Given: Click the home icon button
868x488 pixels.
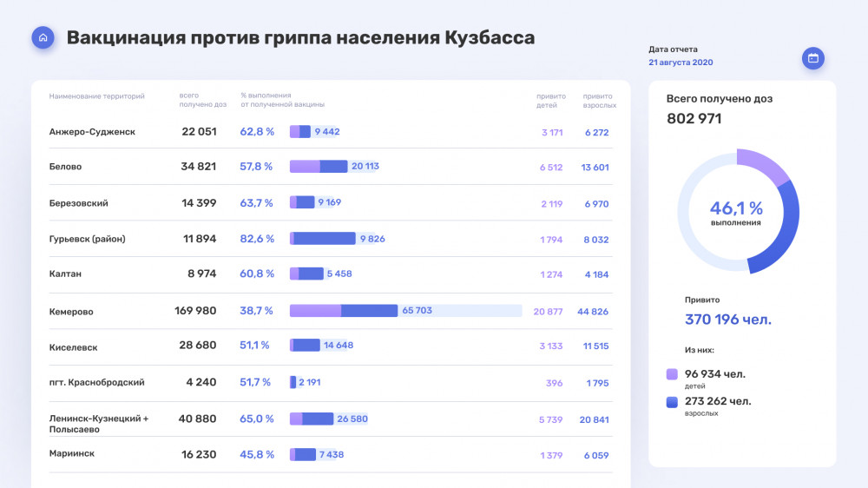Looking at the screenshot, I should 43,37.
